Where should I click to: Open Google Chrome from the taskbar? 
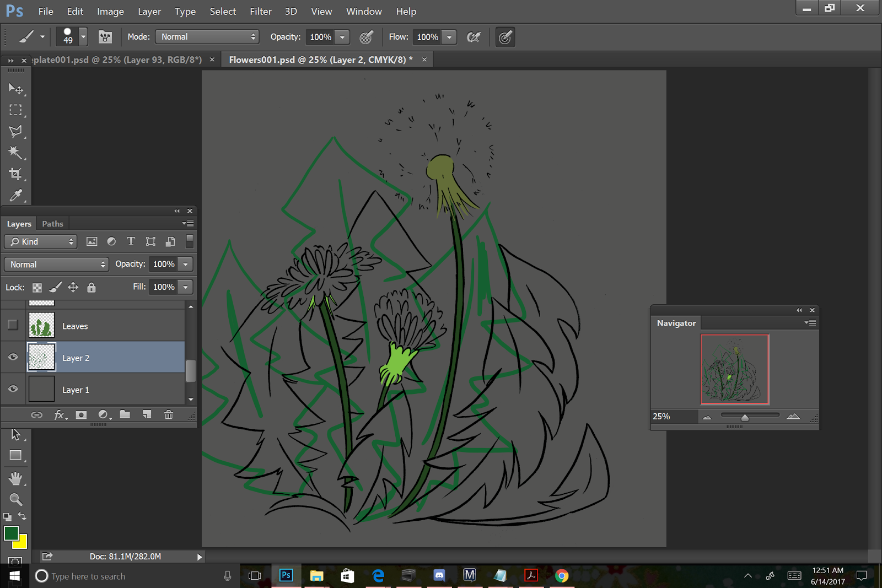[x=561, y=576]
